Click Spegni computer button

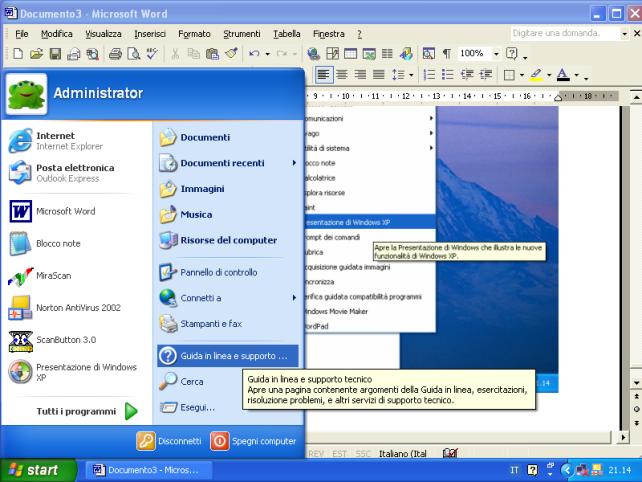point(253,441)
